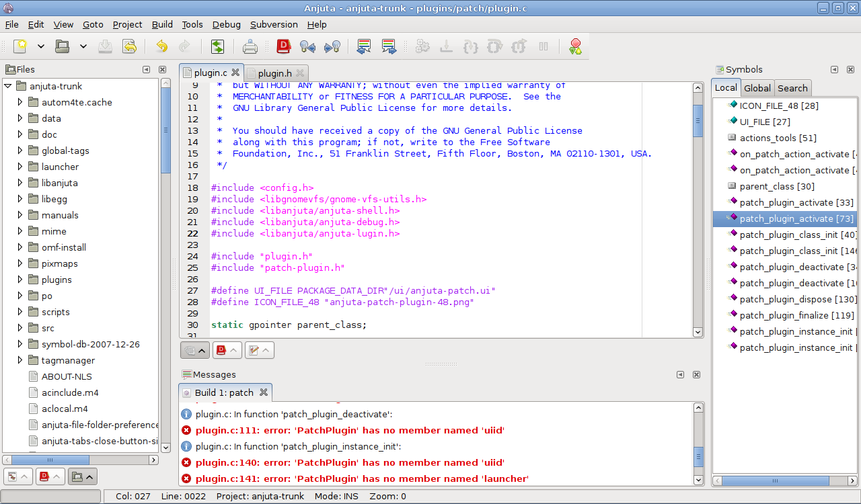Expand the plugins folder in Files panel
861x504 pixels.
point(19,280)
